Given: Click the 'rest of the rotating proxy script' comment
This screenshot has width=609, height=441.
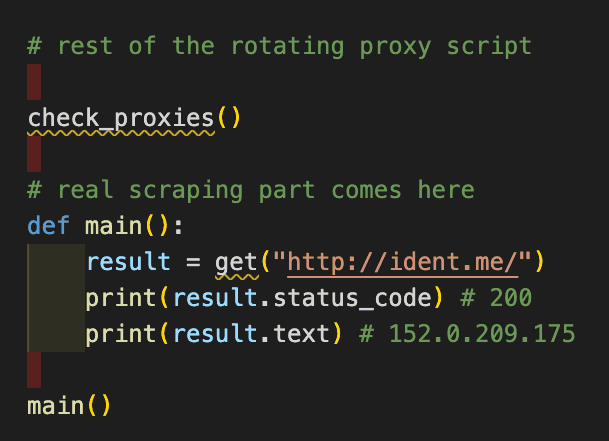Looking at the screenshot, I should (279, 46).
